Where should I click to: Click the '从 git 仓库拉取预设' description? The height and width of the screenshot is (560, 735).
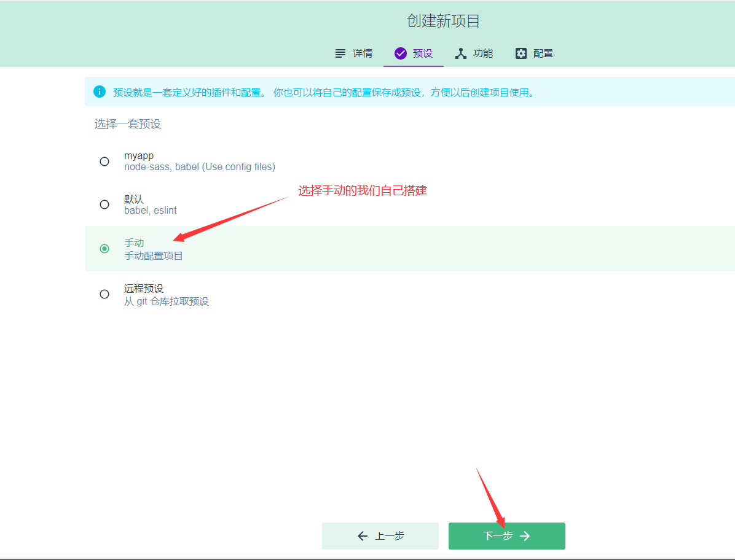point(167,301)
